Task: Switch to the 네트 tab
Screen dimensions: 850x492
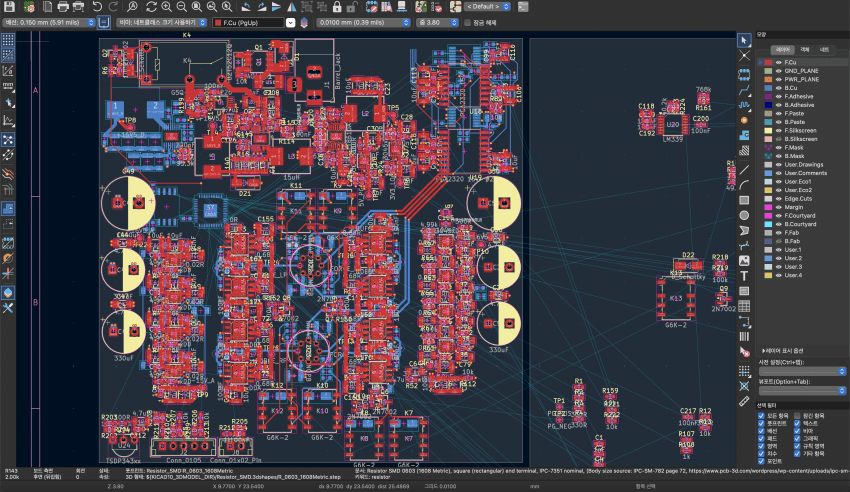Action: tap(824, 50)
